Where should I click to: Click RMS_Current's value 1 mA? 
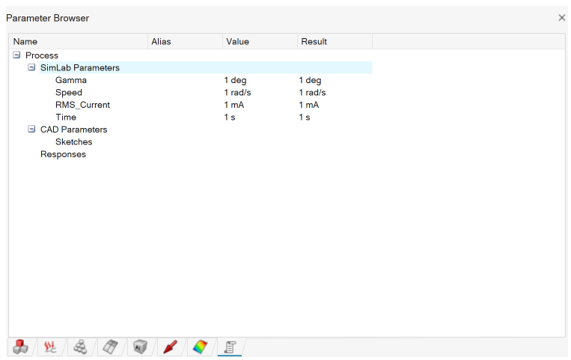[234, 105]
